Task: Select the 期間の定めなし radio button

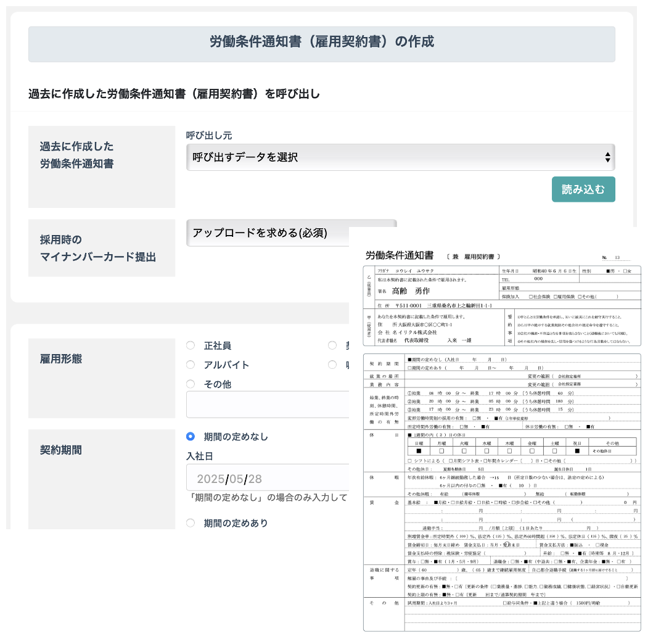Action: coord(191,437)
